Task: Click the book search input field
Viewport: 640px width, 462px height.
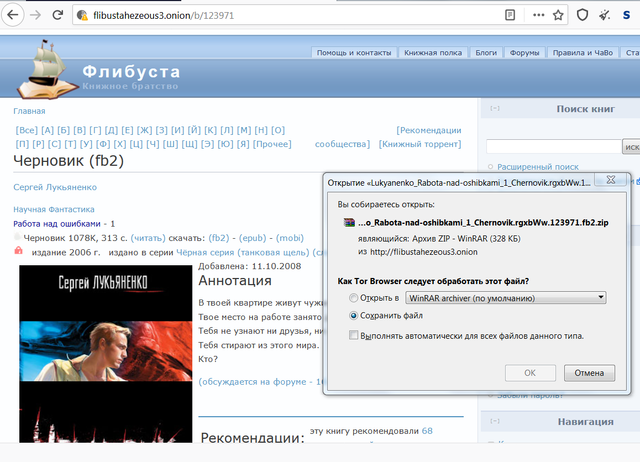Action: (x=553, y=147)
